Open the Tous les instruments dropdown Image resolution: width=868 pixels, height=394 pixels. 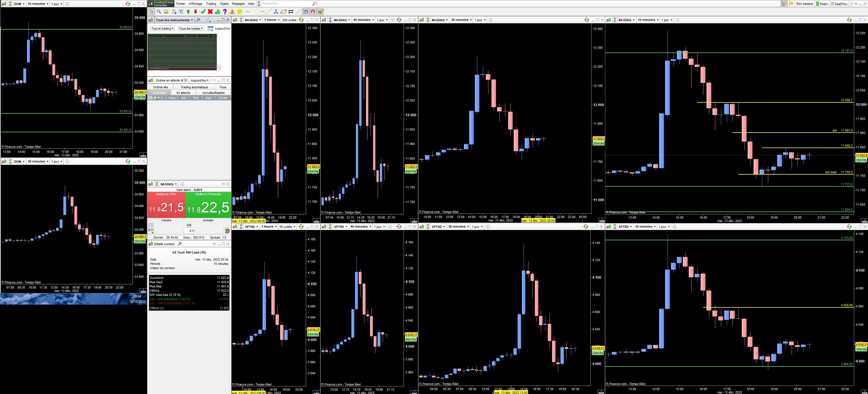pyautogui.click(x=174, y=20)
